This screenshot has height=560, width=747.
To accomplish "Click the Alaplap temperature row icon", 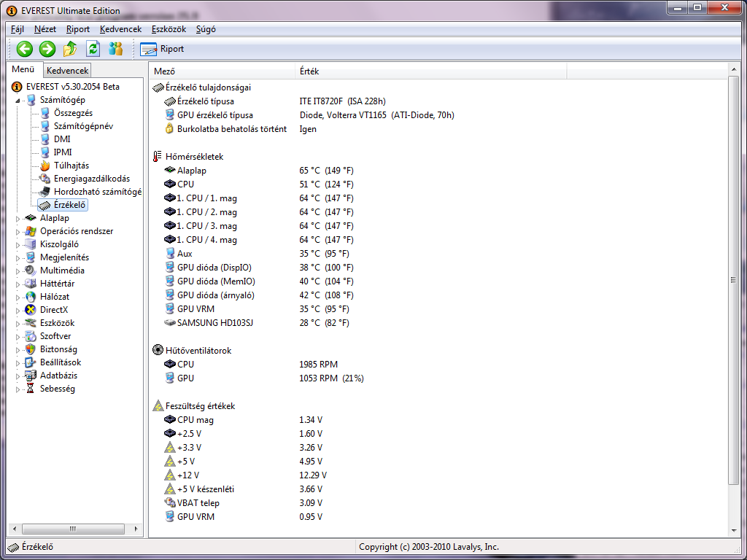I will click(x=169, y=170).
